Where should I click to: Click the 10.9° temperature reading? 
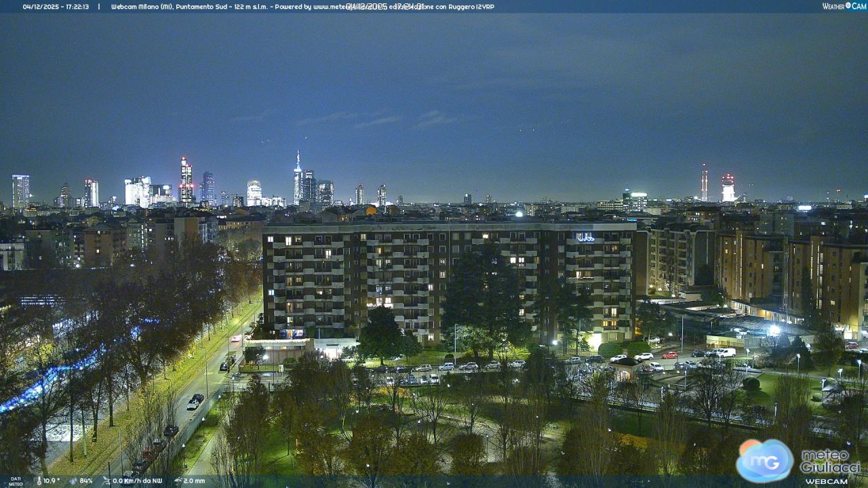click(x=51, y=481)
